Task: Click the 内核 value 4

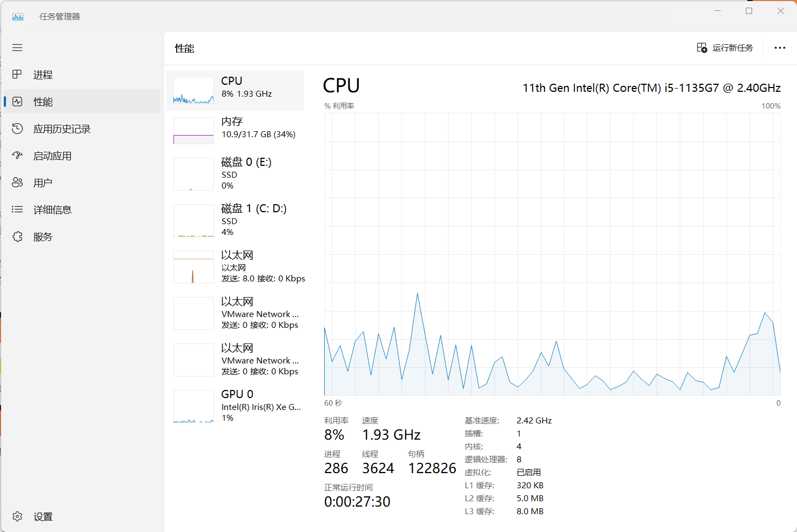Action: (x=519, y=446)
